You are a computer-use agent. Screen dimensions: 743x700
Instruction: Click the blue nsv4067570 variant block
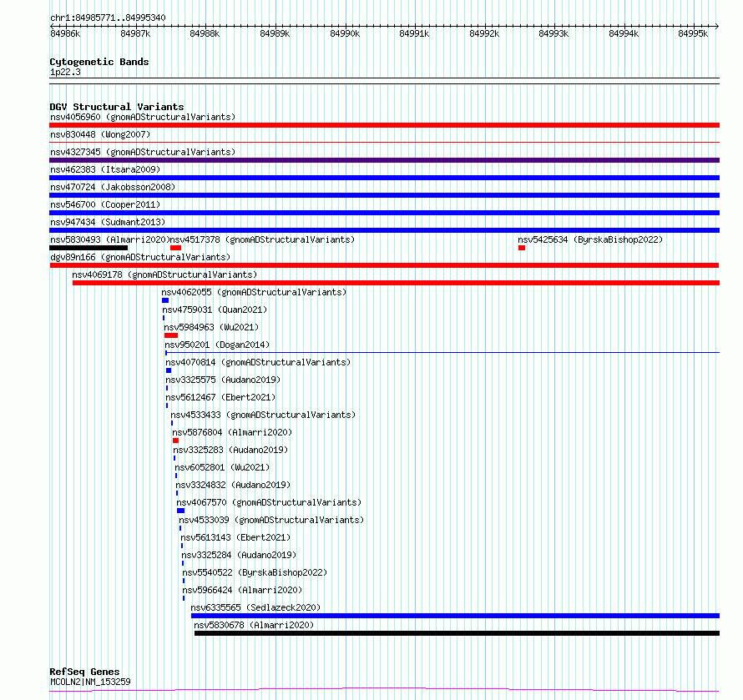click(180, 511)
